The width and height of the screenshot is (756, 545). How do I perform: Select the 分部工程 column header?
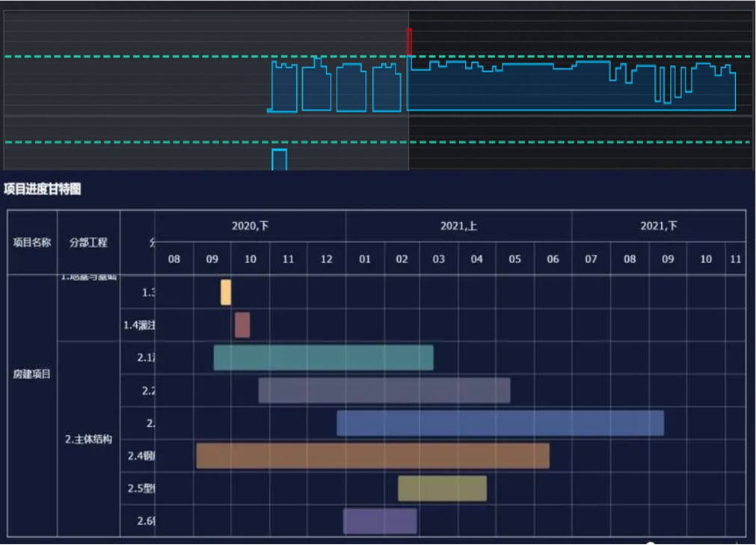pyautogui.click(x=88, y=242)
